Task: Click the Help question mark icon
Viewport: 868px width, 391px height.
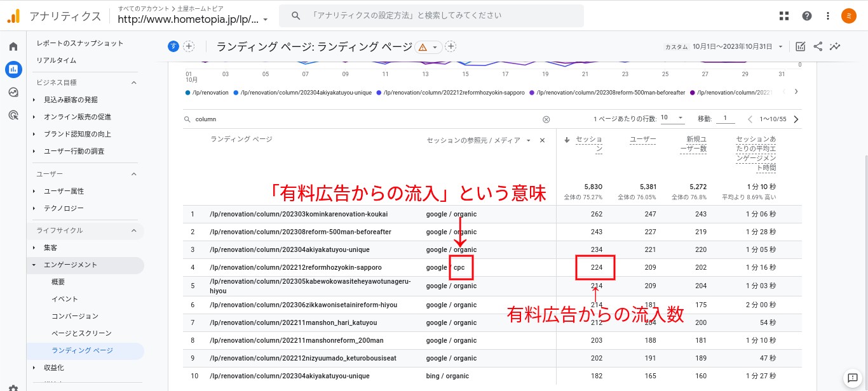Action: pos(806,16)
